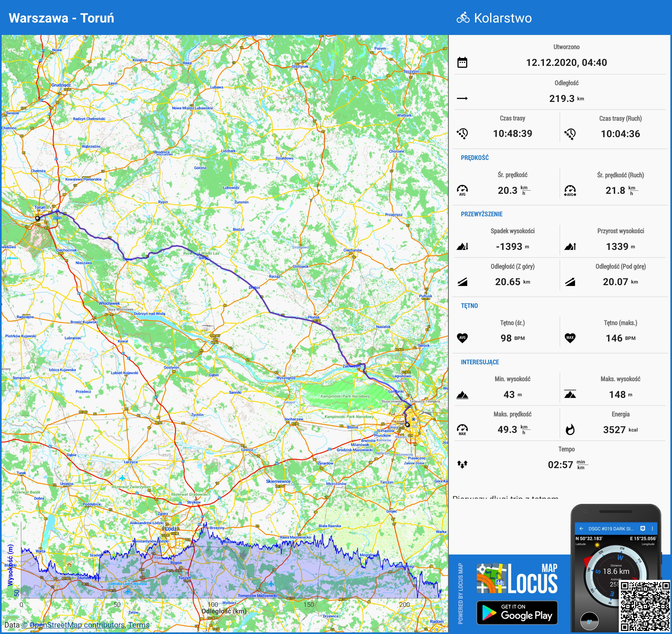
Task: Click the distance arrow icon
Action: coord(462,98)
